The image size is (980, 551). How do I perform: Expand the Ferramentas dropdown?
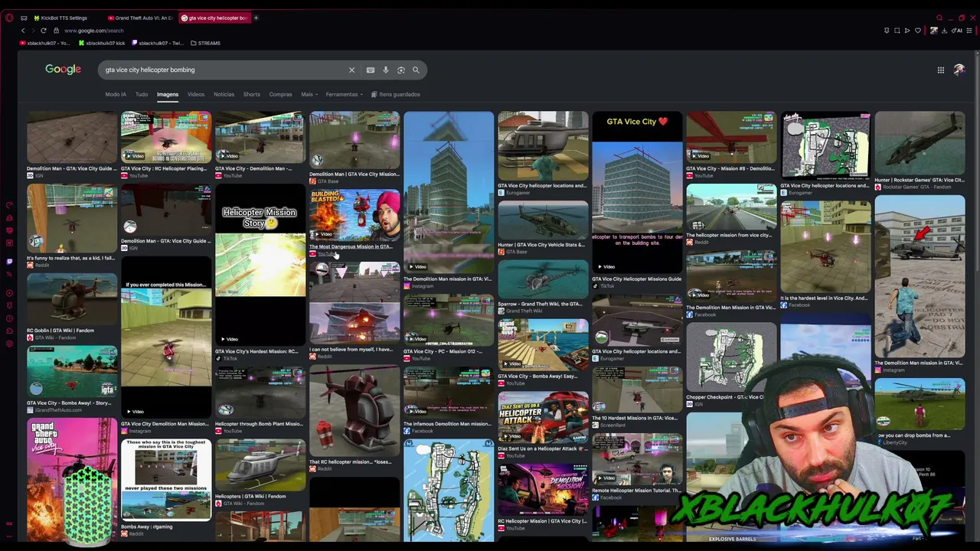344,94
